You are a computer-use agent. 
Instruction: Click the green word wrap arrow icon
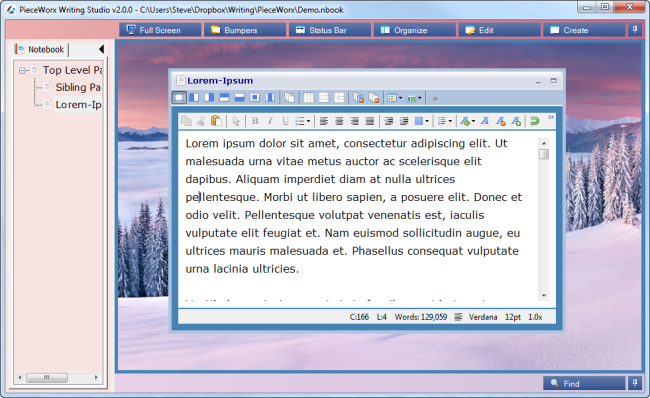535,121
